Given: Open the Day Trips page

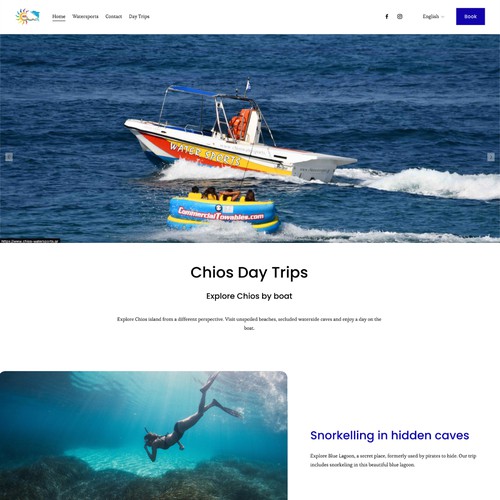Looking at the screenshot, I should pos(139,16).
